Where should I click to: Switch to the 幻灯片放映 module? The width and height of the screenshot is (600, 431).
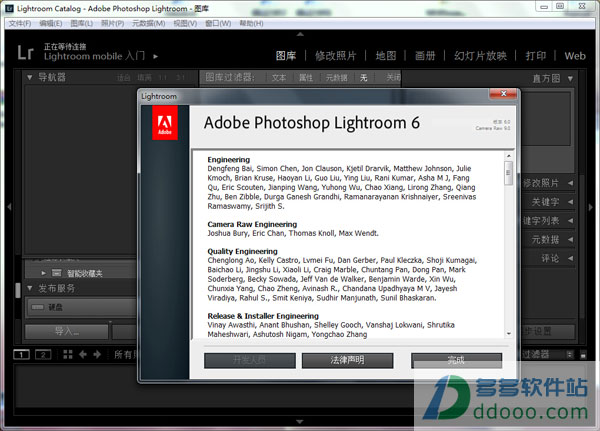(480, 56)
